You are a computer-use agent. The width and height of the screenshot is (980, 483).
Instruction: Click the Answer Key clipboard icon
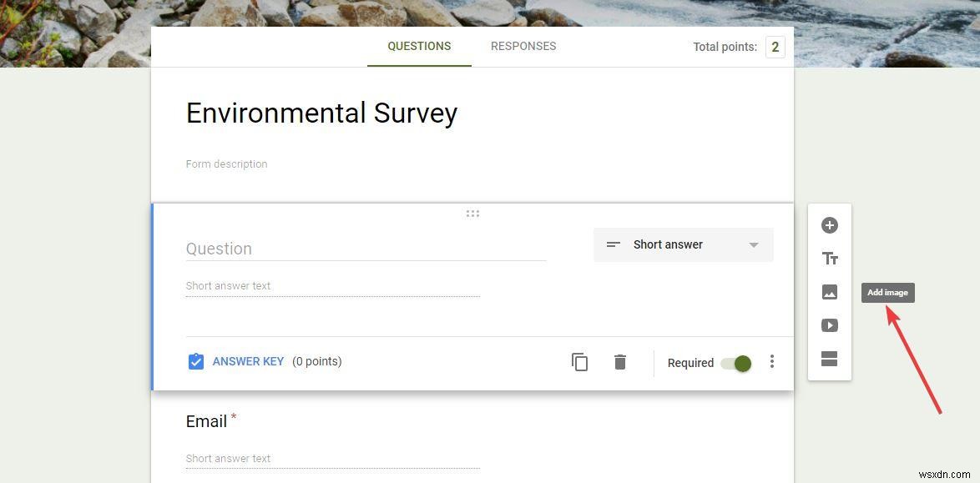(196, 362)
